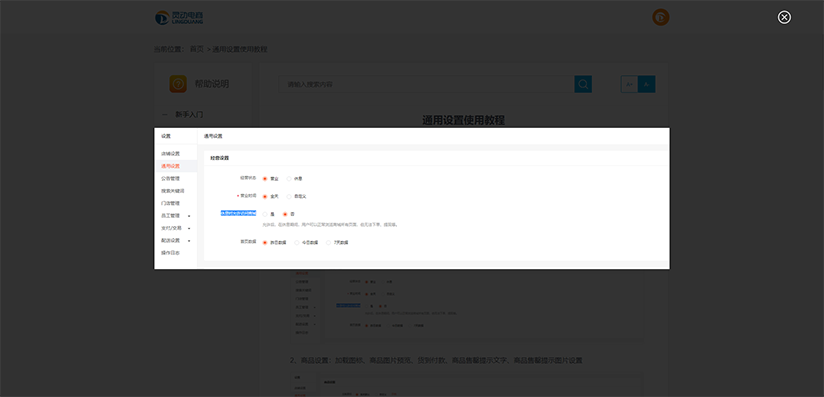Click into the 请输入搜索内容 search field
This screenshot has height=397, width=824.
coord(426,84)
